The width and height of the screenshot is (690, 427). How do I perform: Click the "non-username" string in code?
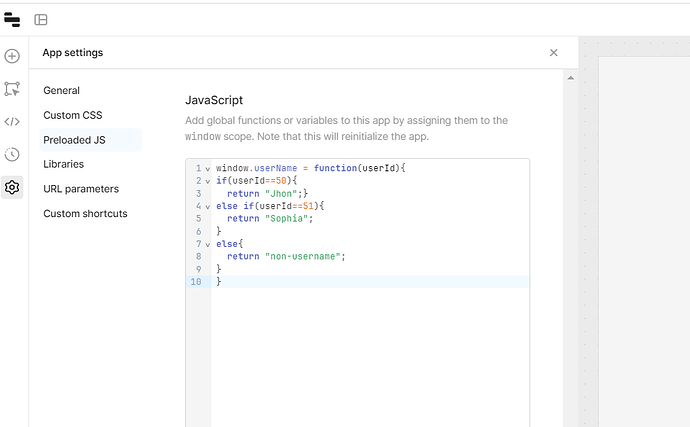point(304,257)
